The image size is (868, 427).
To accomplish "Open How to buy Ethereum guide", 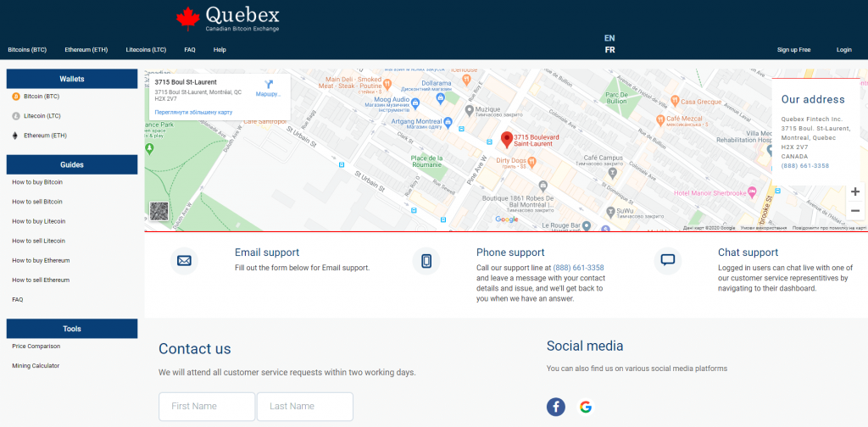I will coord(41,260).
